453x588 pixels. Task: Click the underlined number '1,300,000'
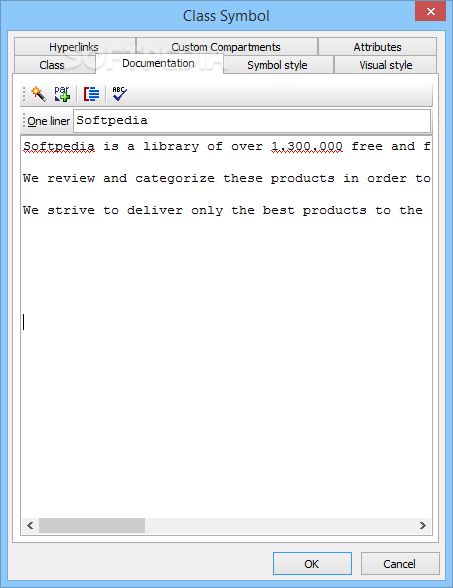click(307, 147)
